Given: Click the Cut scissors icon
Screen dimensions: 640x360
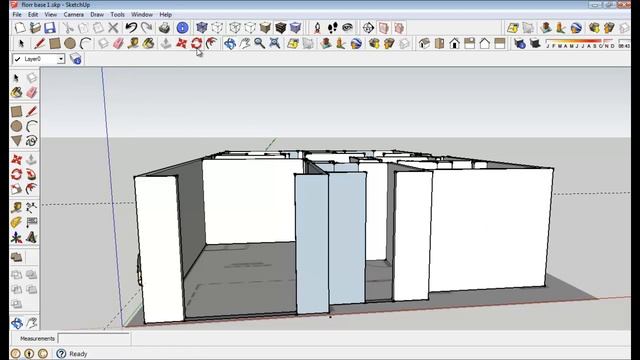Looking at the screenshot, I should coord(68,28).
